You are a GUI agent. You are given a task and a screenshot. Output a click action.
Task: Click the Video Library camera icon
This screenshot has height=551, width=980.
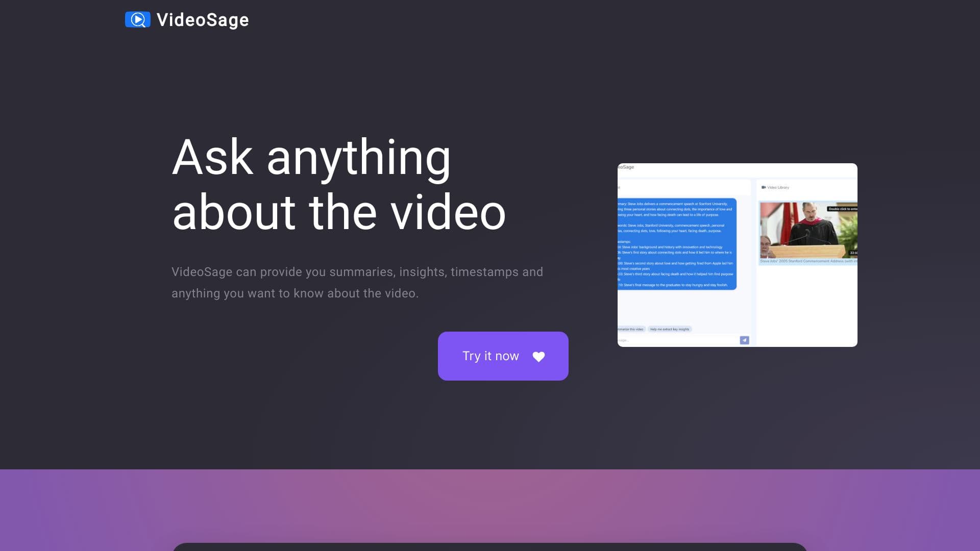tap(764, 187)
